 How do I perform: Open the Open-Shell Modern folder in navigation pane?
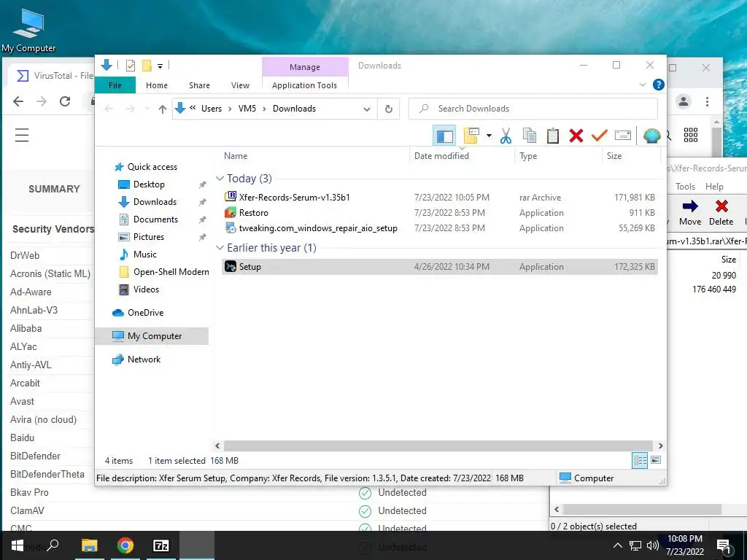pos(171,272)
